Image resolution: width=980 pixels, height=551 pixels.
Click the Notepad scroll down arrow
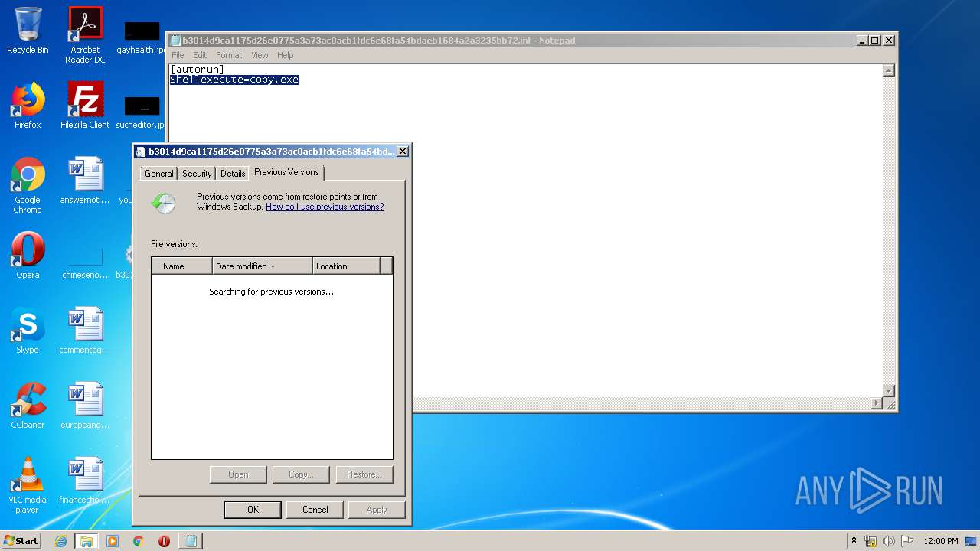click(889, 391)
